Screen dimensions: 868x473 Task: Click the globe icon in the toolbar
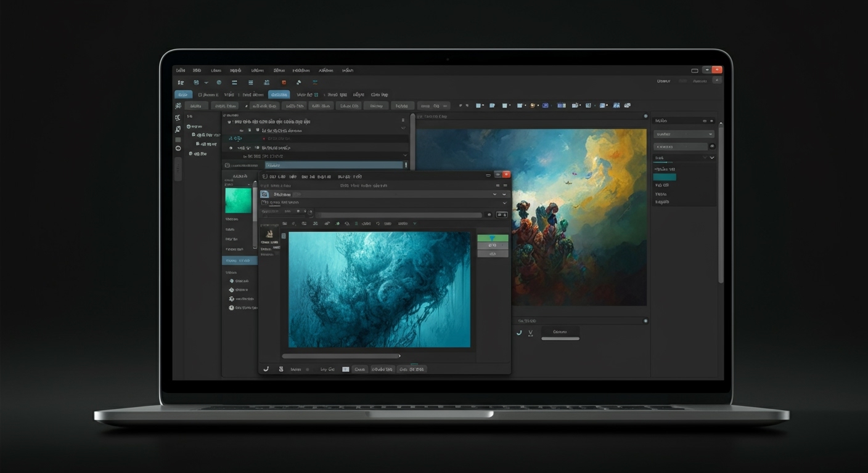tap(219, 81)
